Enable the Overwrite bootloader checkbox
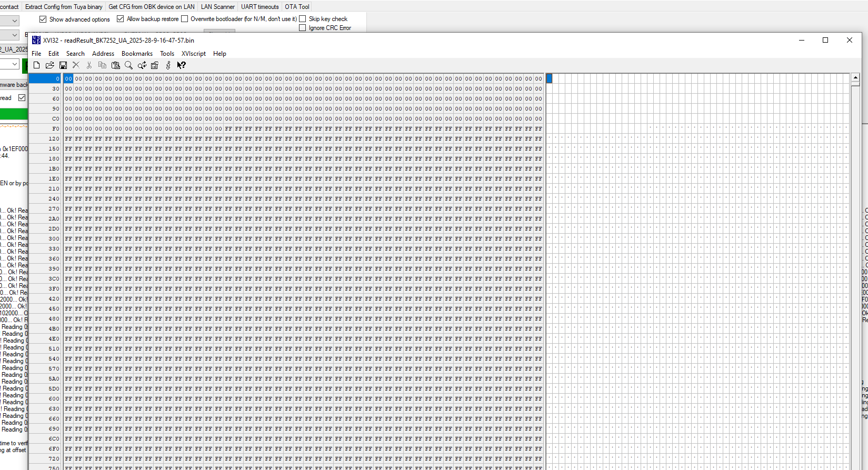The width and height of the screenshot is (868, 470). pyautogui.click(x=184, y=19)
